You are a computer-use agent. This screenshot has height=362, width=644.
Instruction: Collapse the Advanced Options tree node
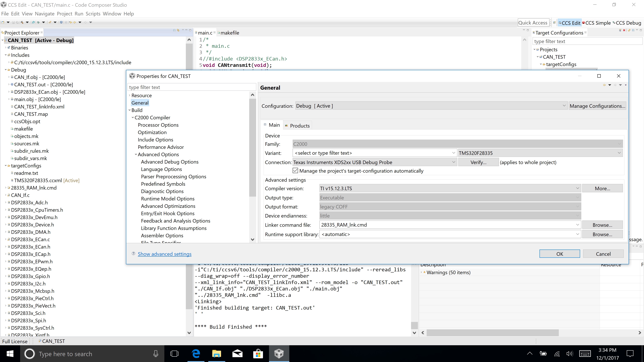(x=136, y=154)
